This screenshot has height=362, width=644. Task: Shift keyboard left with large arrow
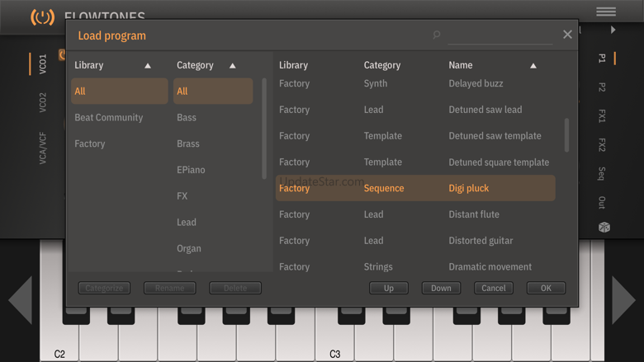(x=20, y=300)
